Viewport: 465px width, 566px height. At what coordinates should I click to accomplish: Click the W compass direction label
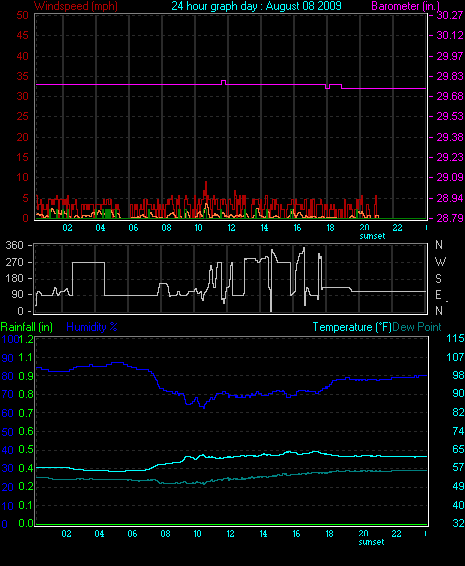440,261
